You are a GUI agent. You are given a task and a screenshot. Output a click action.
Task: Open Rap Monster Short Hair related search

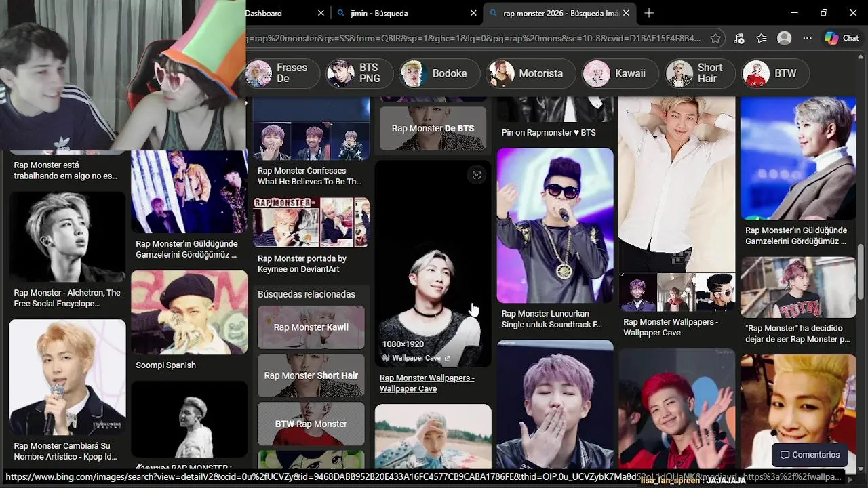(311, 375)
